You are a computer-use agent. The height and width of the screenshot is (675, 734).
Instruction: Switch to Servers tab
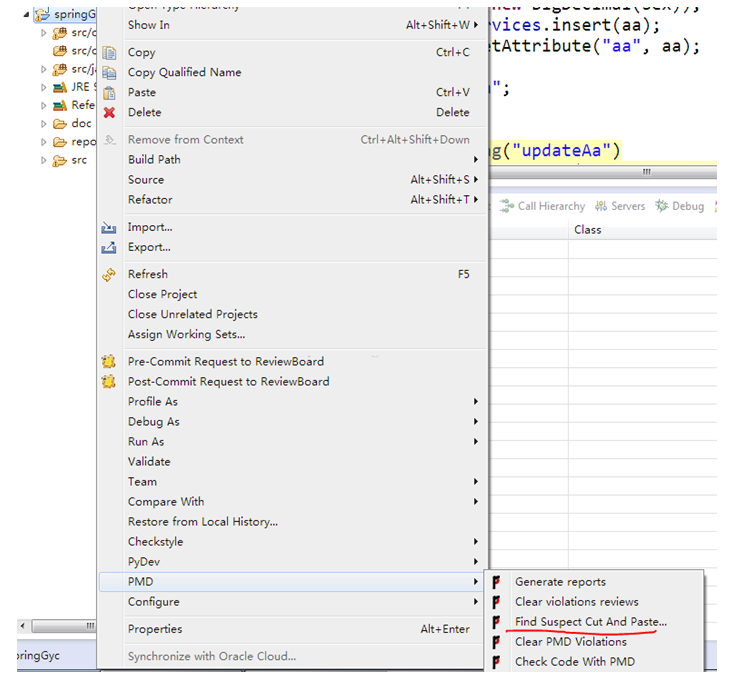point(620,206)
